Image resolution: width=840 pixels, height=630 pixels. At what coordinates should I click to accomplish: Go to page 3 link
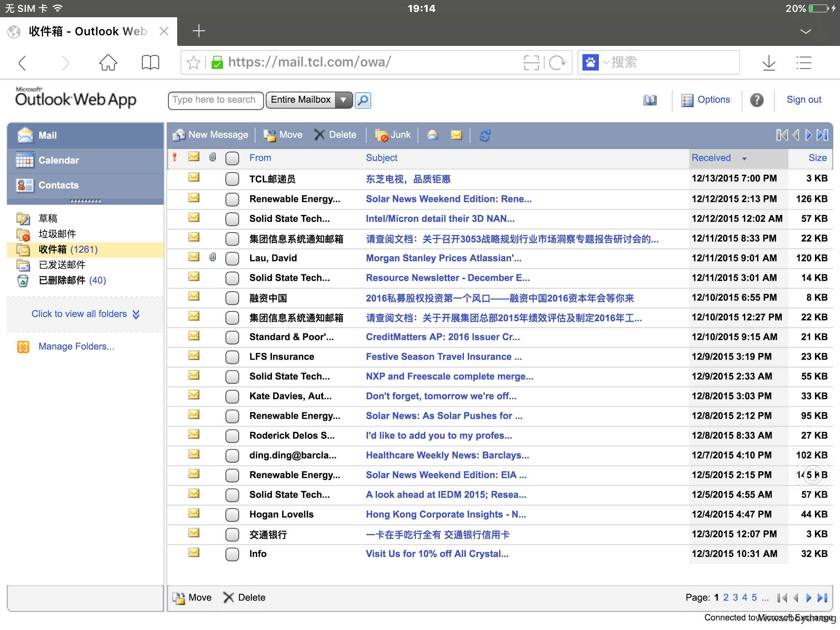click(735, 598)
